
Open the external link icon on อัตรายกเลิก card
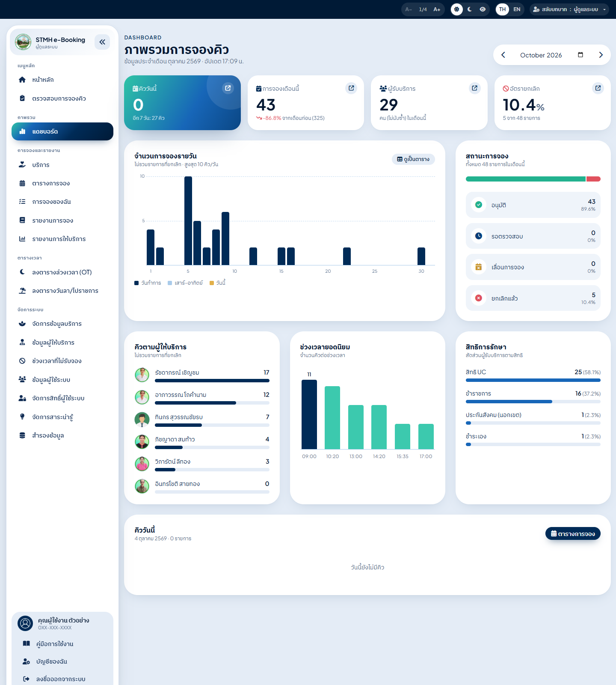coord(598,88)
